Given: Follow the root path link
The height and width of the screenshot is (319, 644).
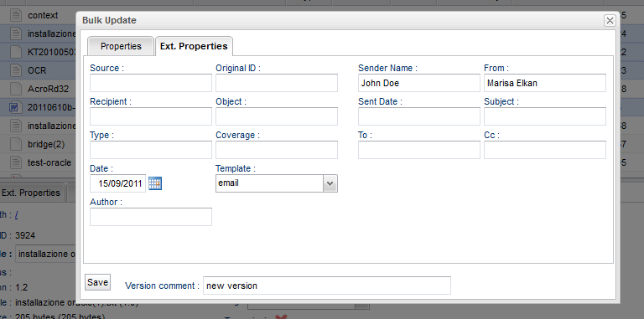Looking at the screenshot, I should 17,215.
